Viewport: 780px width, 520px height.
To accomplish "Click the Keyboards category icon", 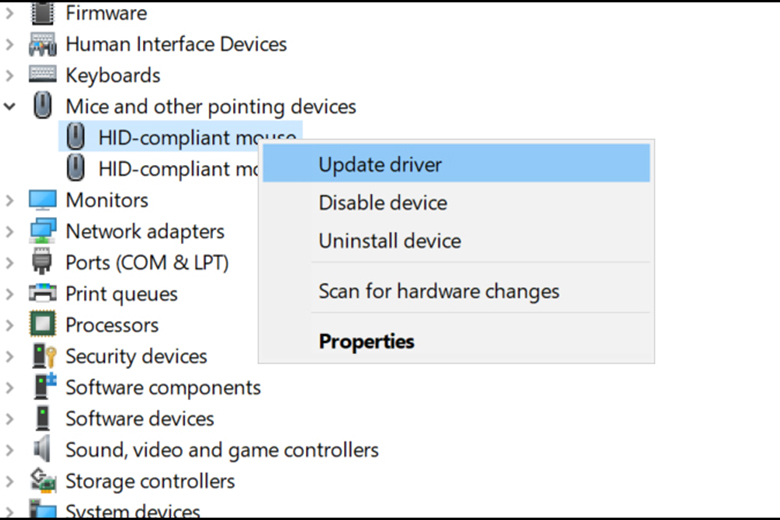I will pyautogui.click(x=43, y=75).
